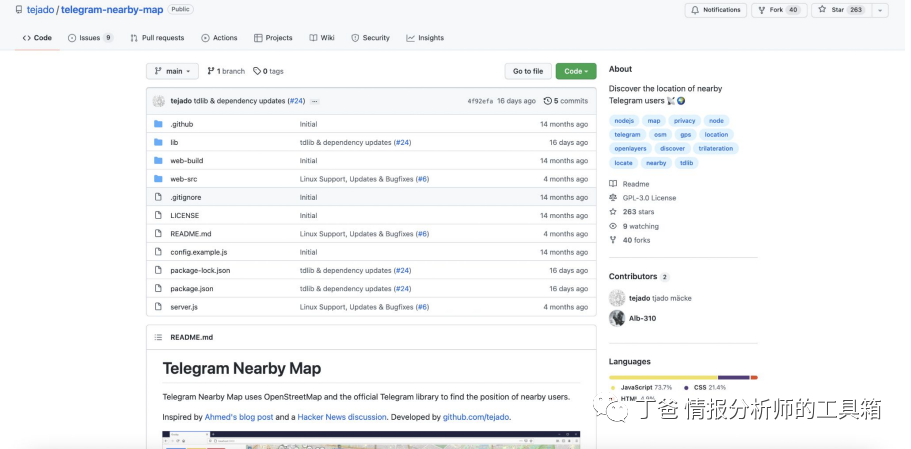Click the Star 263 button
Viewport: 911px width, 449px height.
[841, 10]
